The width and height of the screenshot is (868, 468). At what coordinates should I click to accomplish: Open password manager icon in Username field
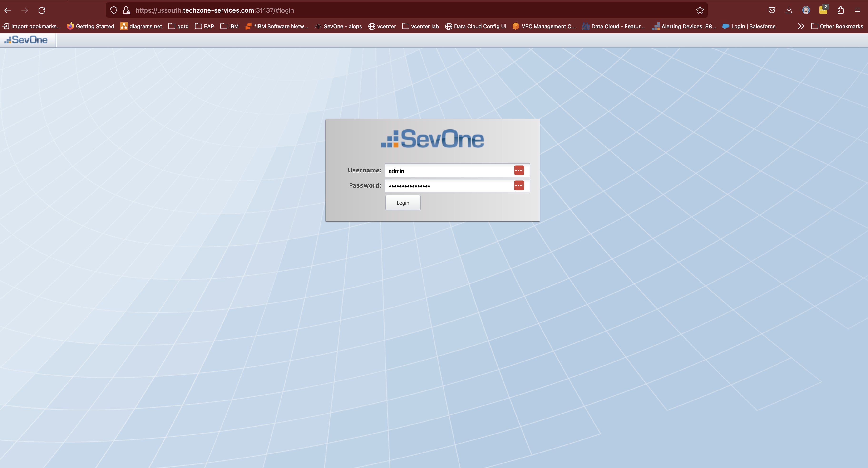[x=519, y=170]
